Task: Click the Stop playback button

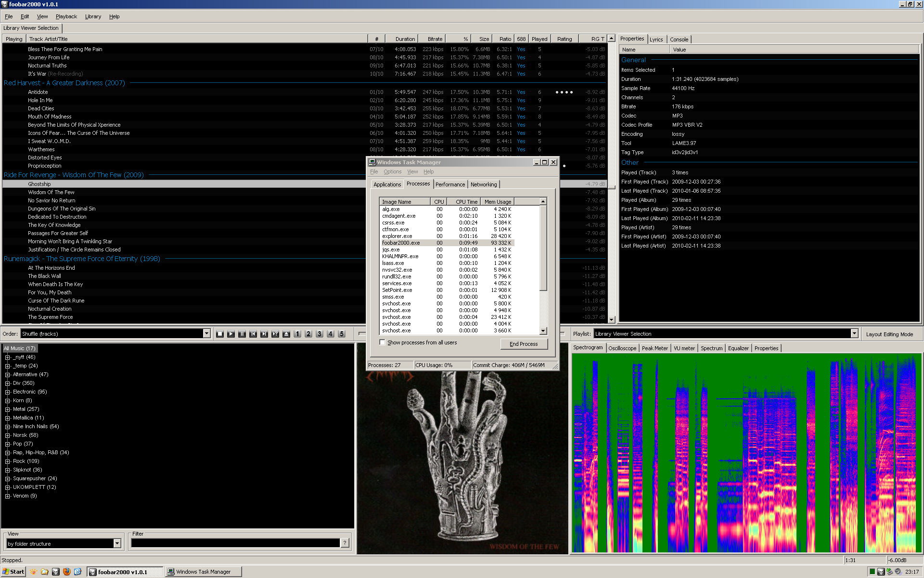Action: coord(220,334)
